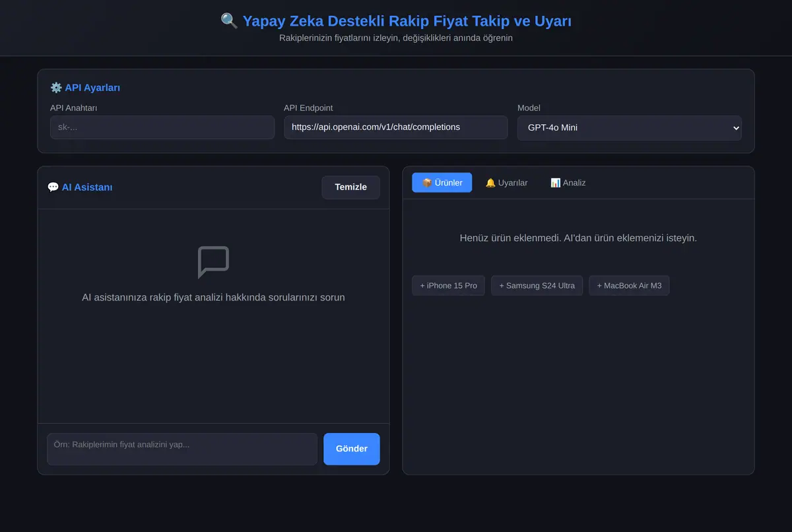Open the Uyarılar tab
This screenshot has height=532, width=792.
[507, 183]
